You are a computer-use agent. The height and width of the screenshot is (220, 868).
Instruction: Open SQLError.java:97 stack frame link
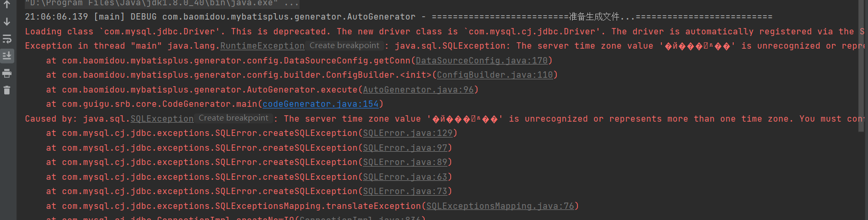[x=405, y=148]
